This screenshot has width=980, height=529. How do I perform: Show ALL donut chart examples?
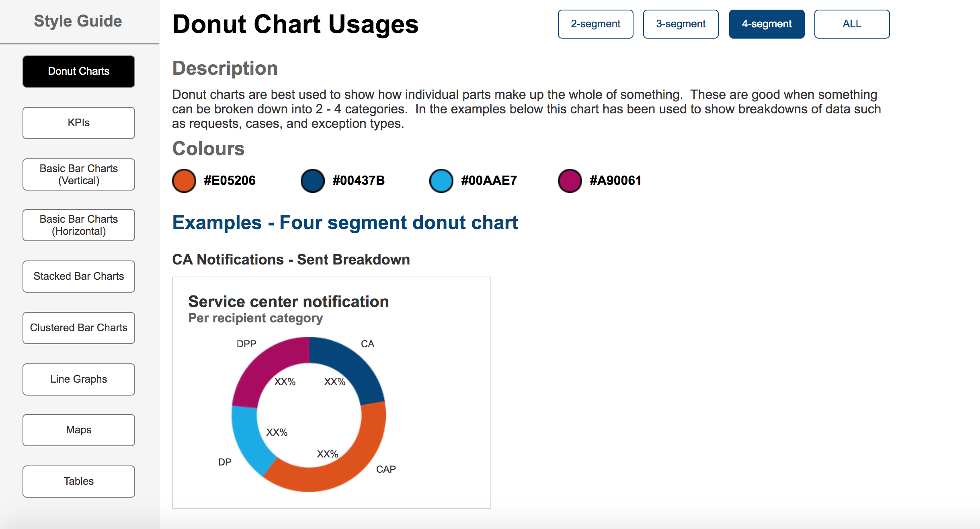(852, 24)
